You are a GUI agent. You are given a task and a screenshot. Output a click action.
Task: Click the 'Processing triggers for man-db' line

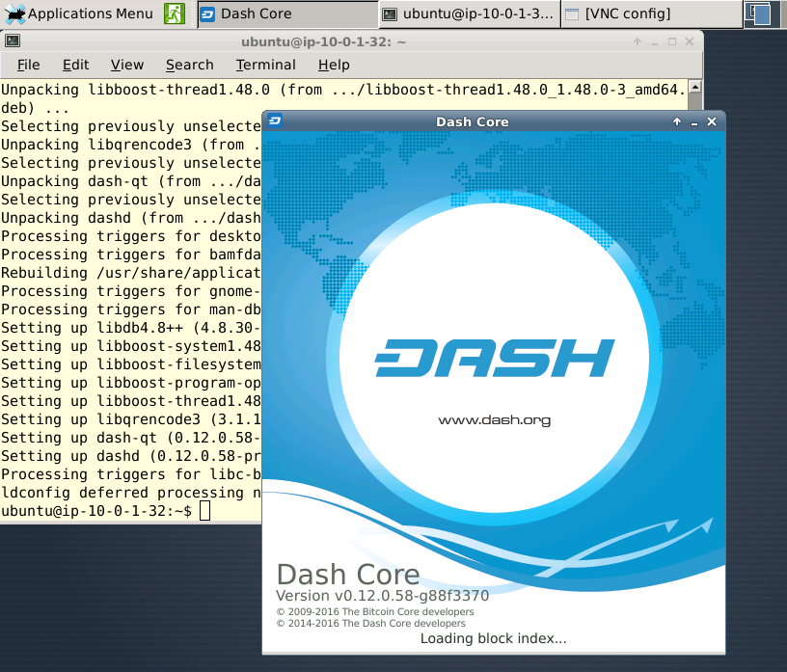[x=131, y=309]
